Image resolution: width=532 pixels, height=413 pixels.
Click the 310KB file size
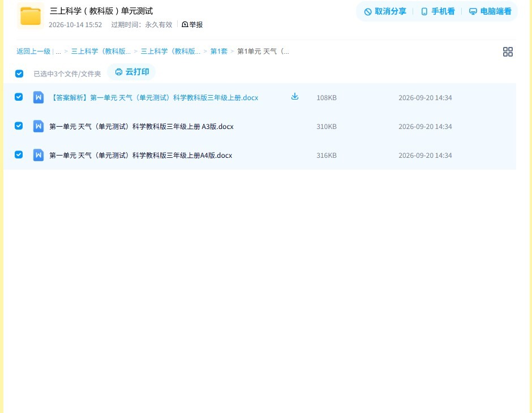click(x=327, y=127)
